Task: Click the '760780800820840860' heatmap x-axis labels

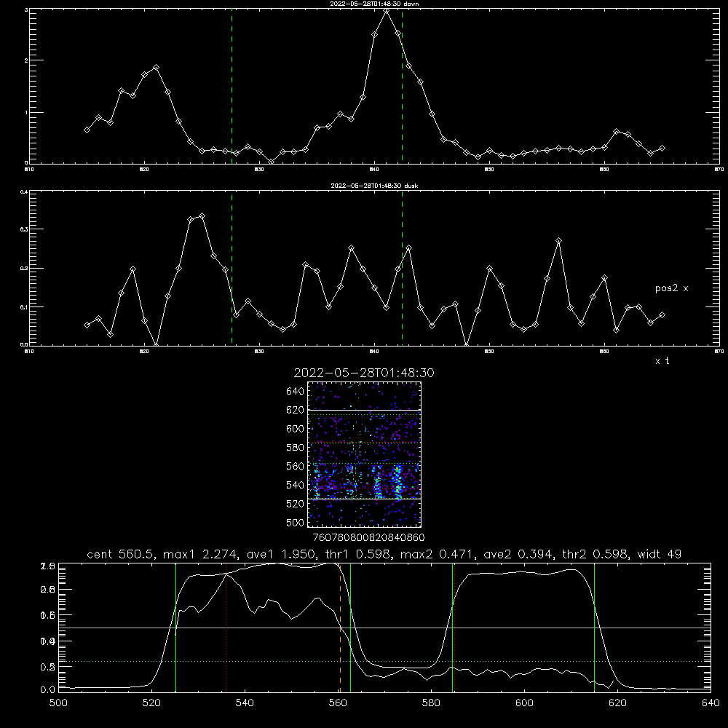Action: [x=368, y=537]
